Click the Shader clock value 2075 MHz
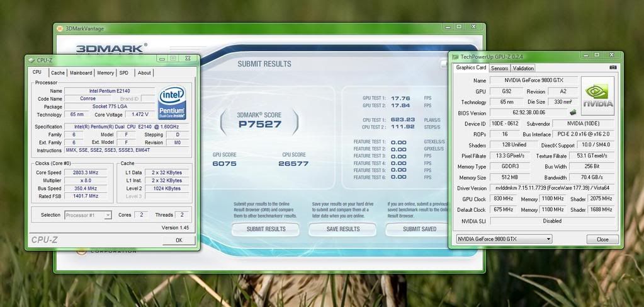This screenshot has width=644, height=307. tap(602, 199)
